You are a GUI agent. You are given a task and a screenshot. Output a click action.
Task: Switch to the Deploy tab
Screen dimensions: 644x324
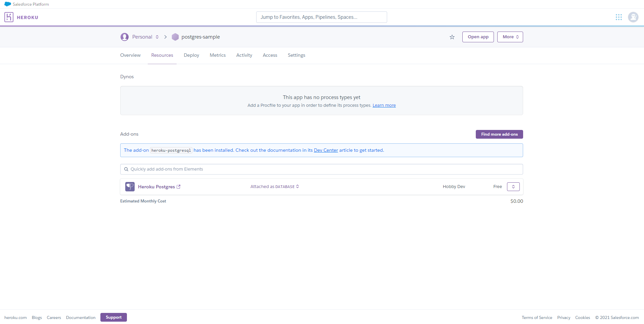[191, 55]
